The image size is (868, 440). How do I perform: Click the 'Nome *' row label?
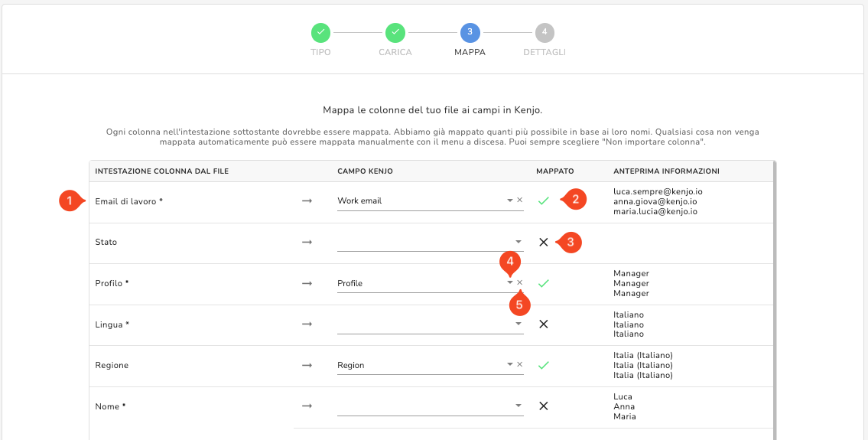pos(110,406)
